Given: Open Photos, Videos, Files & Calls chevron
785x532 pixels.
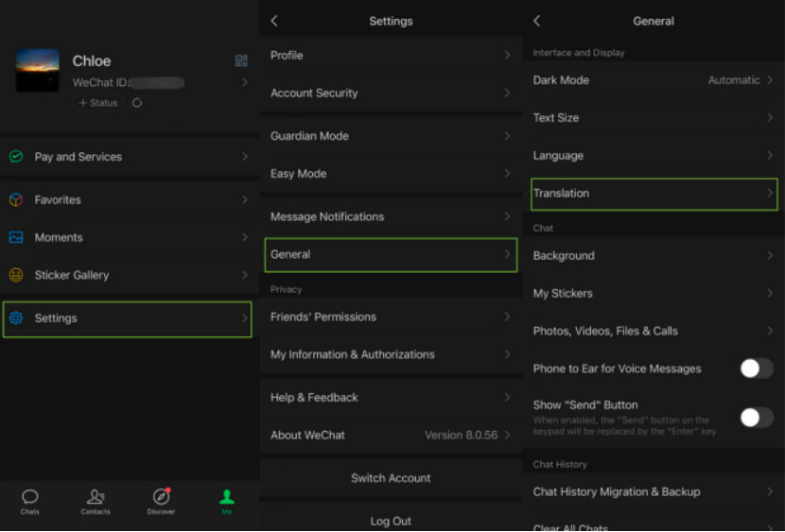Looking at the screenshot, I should (770, 331).
